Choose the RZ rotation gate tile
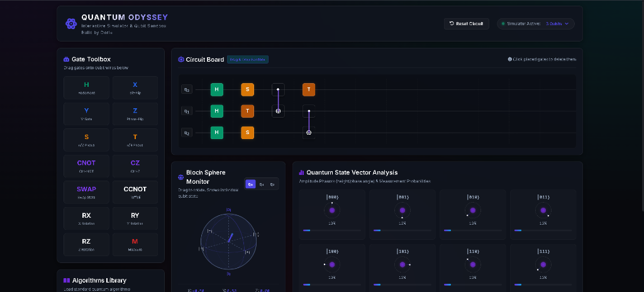This screenshot has height=292, width=644. point(86,244)
